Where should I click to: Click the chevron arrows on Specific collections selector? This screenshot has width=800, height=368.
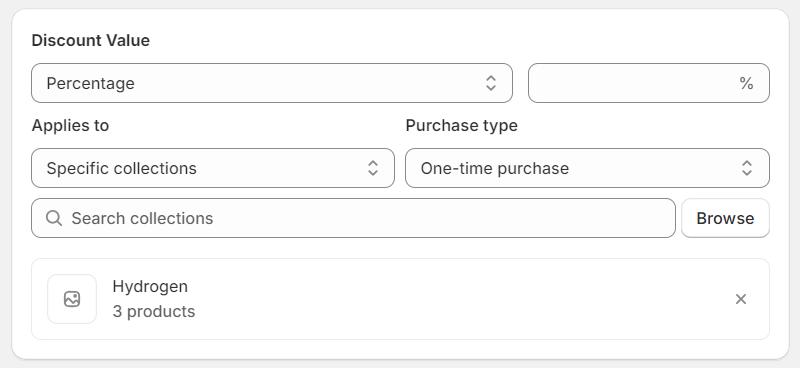click(x=373, y=168)
